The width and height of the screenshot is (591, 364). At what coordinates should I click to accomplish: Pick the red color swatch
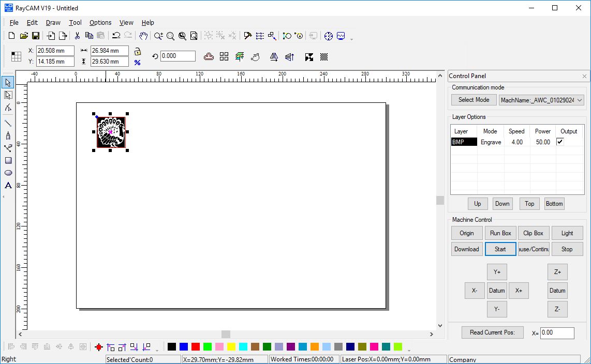[196, 346]
